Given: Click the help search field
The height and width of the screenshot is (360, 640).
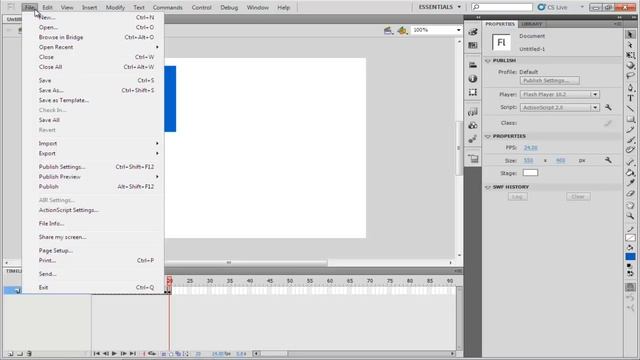Looking at the screenshot, I should tap(502, 7).
